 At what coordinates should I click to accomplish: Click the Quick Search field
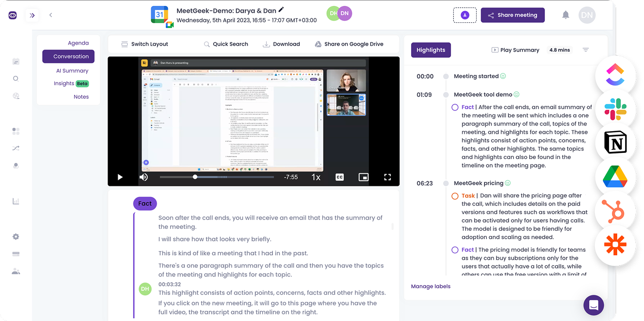pos(226,44)
